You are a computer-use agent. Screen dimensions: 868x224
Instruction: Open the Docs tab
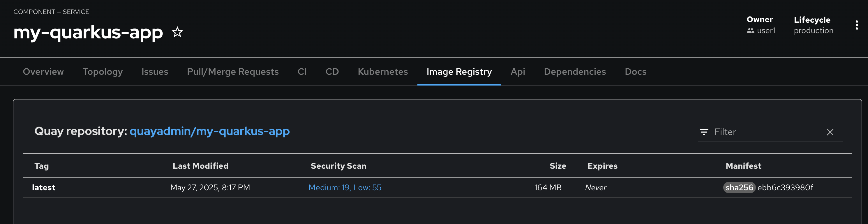[x=636, y=72]
